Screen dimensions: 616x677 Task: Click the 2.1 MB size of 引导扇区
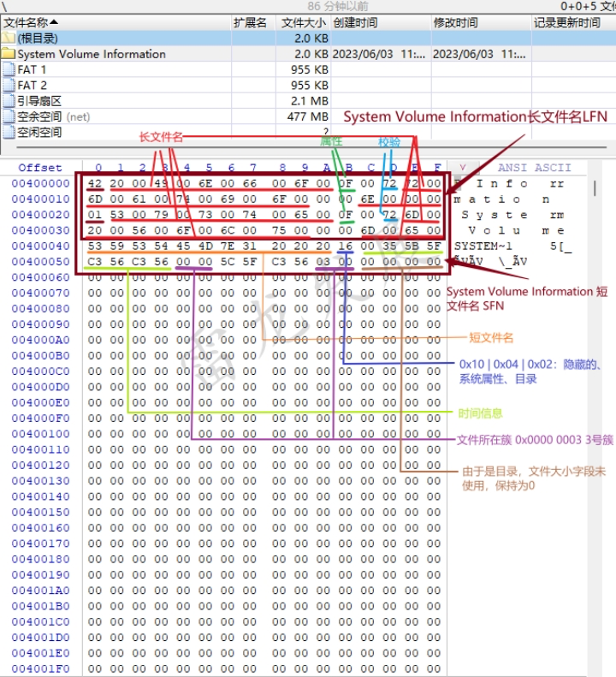tap(310, 101)
